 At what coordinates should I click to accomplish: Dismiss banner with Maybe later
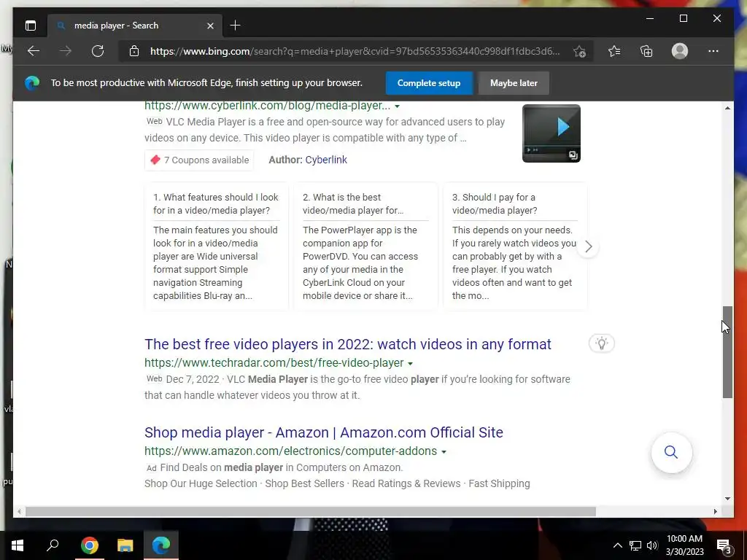[514, 83]
